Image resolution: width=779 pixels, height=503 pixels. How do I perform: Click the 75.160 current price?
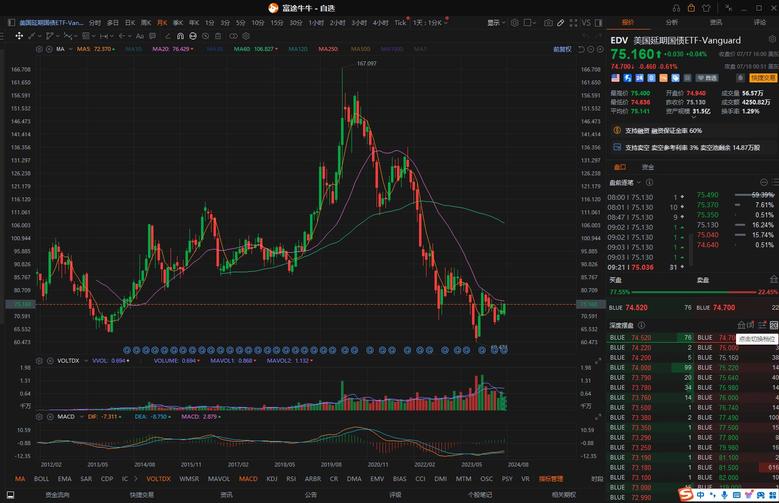click(x=632, y=54)
